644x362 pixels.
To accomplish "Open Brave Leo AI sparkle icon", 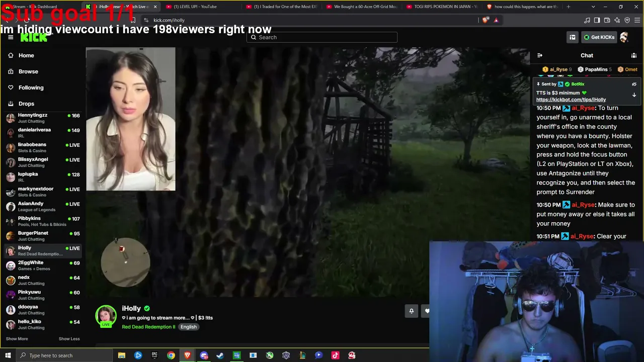I will click(x=617, y=20).
